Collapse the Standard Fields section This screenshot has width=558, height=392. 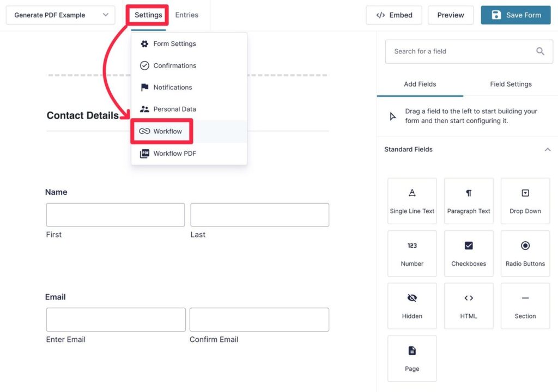[x=548, y=149]
